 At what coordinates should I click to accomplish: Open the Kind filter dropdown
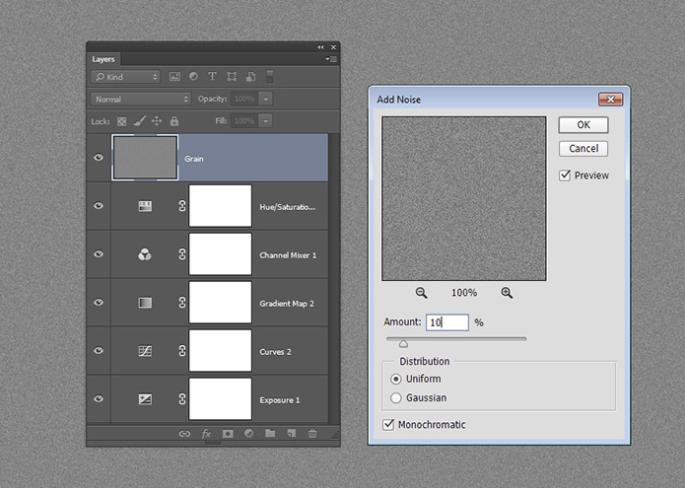(x=125, y=77)
